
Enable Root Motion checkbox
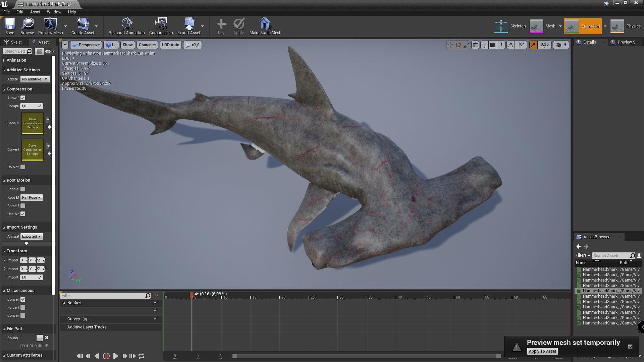(x=23, y=189)
